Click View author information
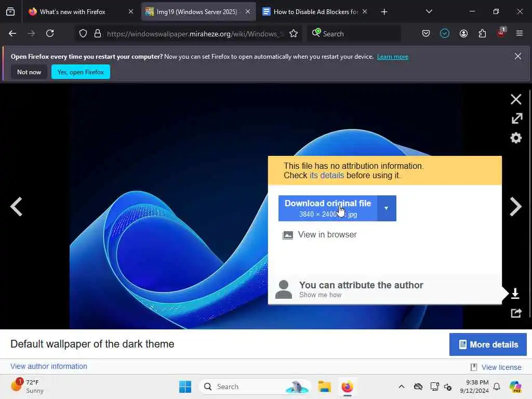Viewport: 532px width, 399px height. [x=49, y=366]
